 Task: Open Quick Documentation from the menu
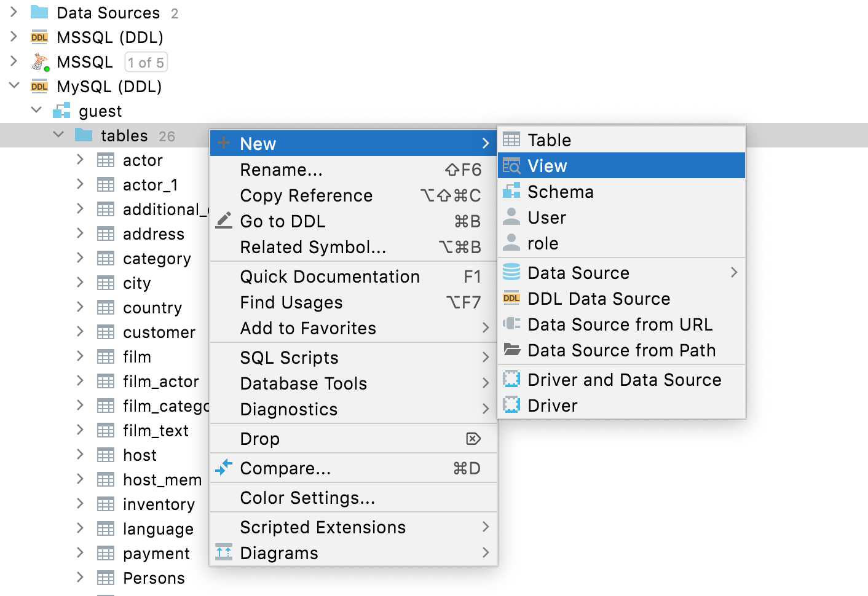tap(330, 276)
